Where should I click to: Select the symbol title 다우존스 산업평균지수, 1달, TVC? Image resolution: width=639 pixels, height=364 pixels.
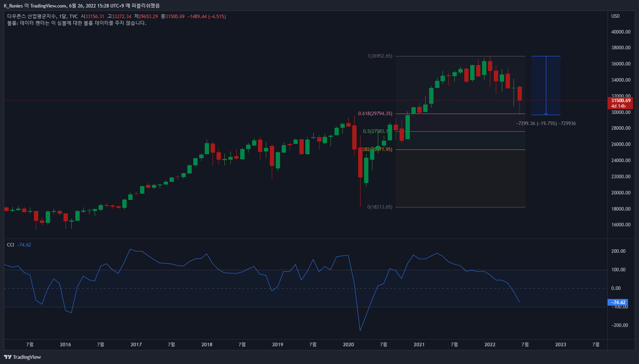click(42, 17)
